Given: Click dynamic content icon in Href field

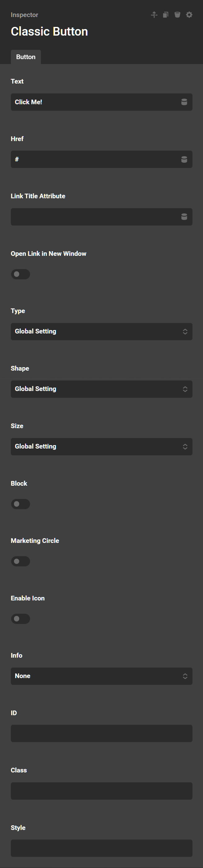Looking at the screenshot, I should pyautogui.click(x=184, y=159).
